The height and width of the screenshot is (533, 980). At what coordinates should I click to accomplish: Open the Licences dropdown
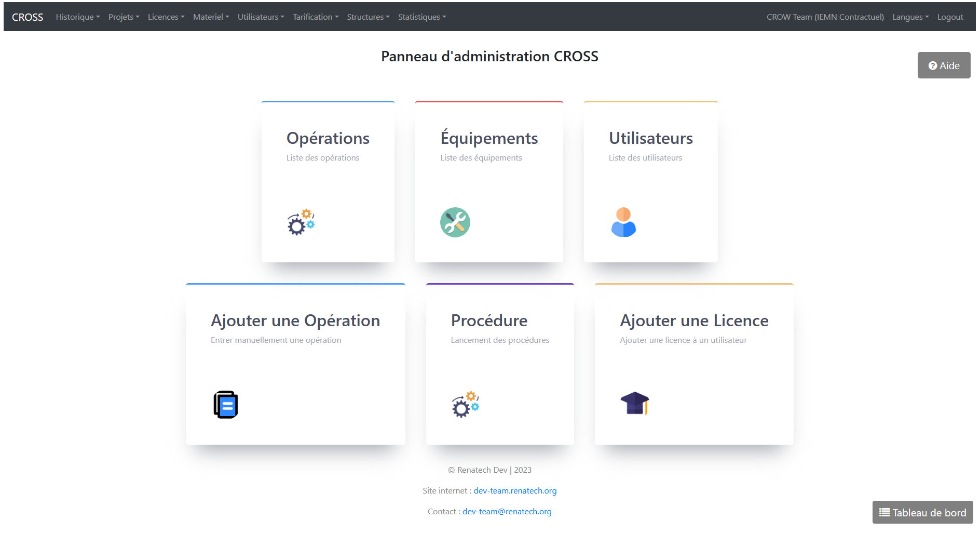[x=166, y=17]
